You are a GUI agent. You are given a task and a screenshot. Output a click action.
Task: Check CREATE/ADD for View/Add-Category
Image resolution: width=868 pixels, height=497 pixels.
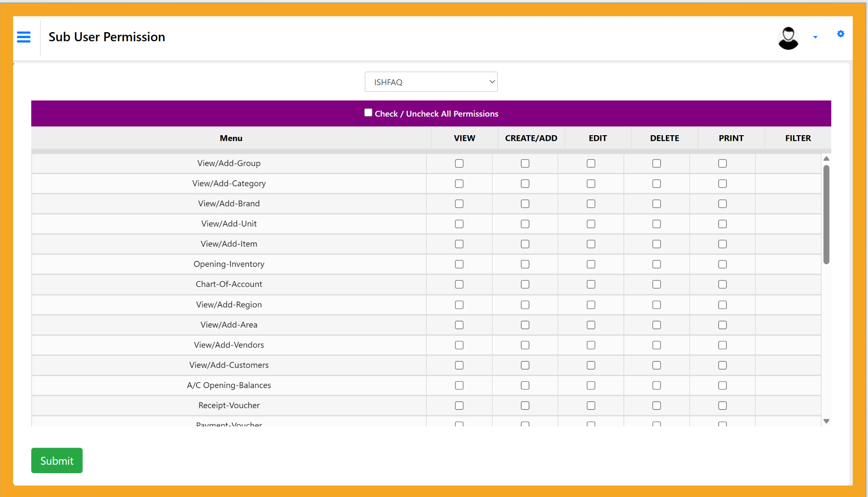click(525, 184)
